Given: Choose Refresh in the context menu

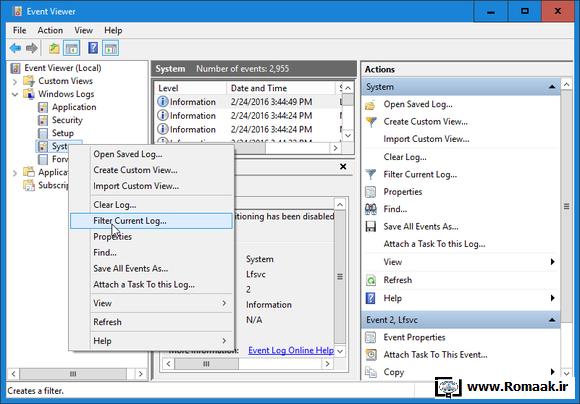Looking at the screenshot, I should click(x=152, y=322).
